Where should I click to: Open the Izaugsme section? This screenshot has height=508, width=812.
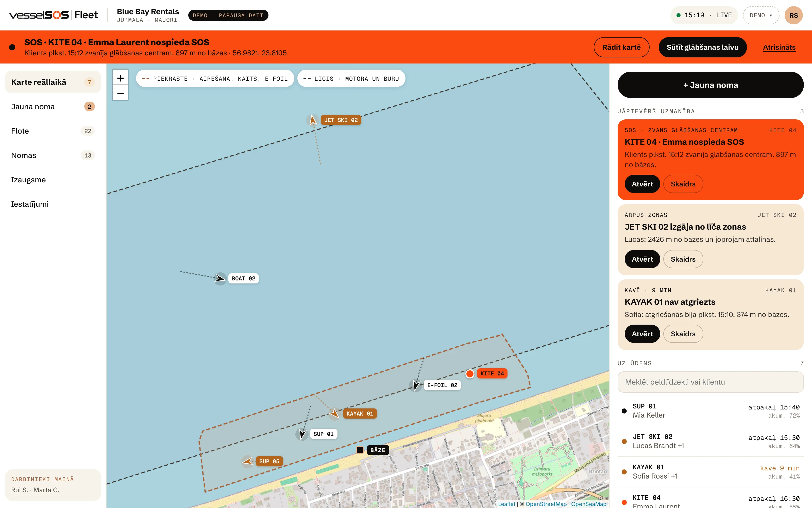pos(53,180)
